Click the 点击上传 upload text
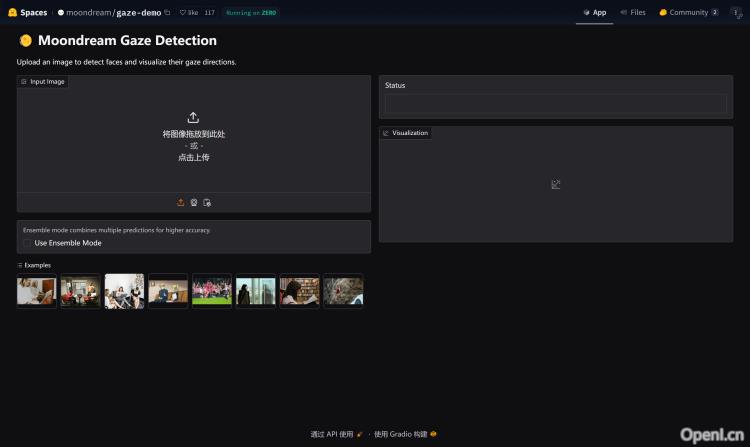 pos(194,157)
